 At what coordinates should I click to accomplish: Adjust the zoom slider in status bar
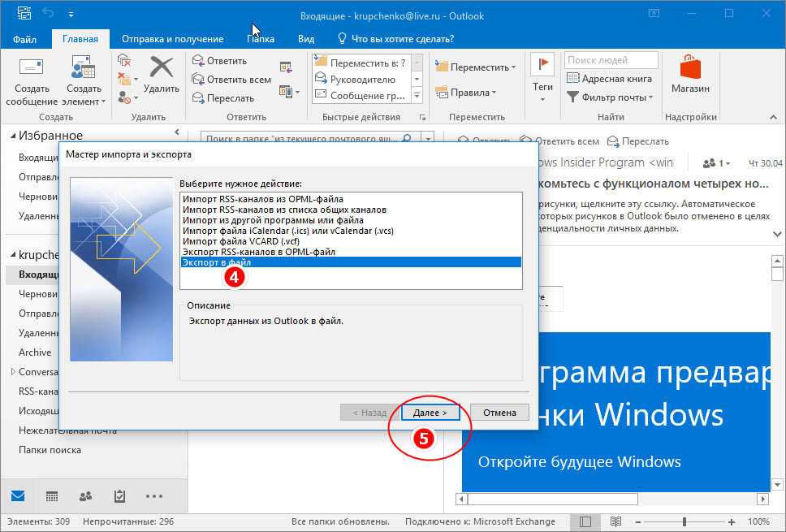[x=685, y=521]
